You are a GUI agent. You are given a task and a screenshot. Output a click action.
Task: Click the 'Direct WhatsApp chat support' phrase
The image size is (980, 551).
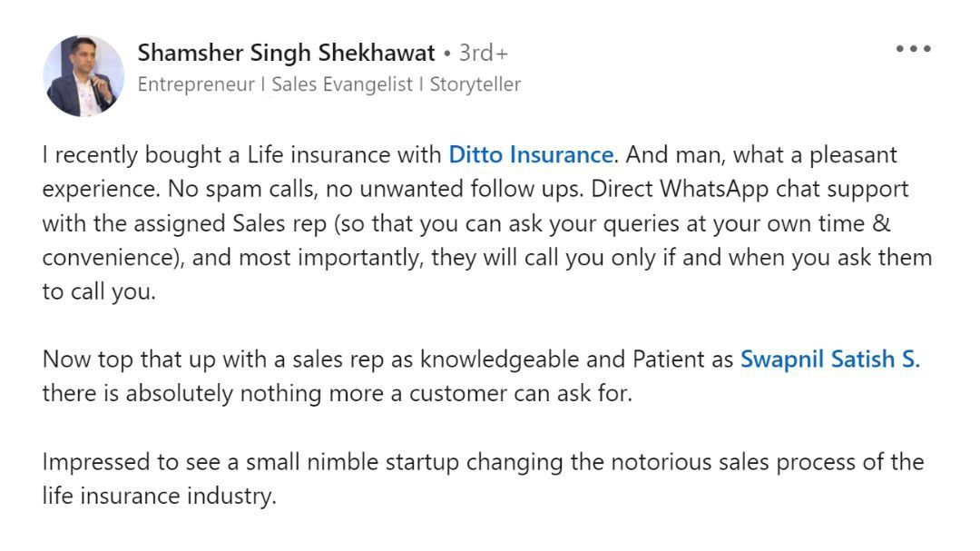(750, 189)
